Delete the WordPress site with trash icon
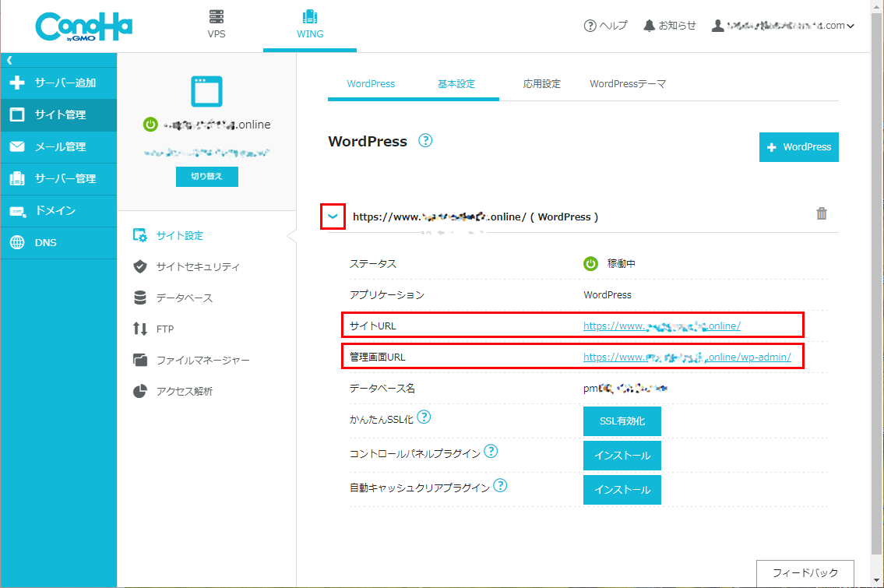 822,213
